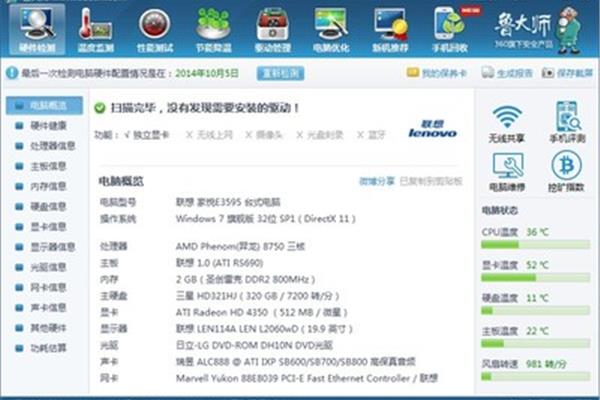This screenshot has width=600, height=400.
Task: Click the 联想 1.0 (ATI RS690) motherboard row
Action: point(181,263)
